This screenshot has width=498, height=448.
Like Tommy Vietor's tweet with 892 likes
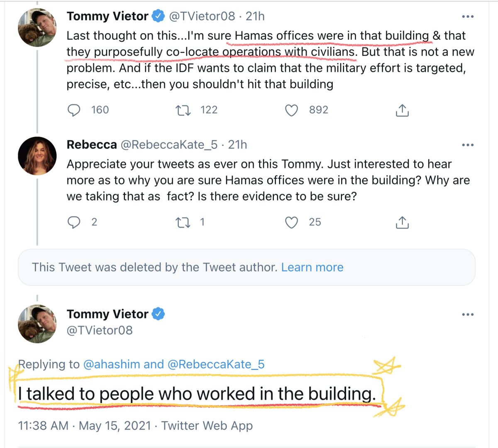[x=292, y=110]
